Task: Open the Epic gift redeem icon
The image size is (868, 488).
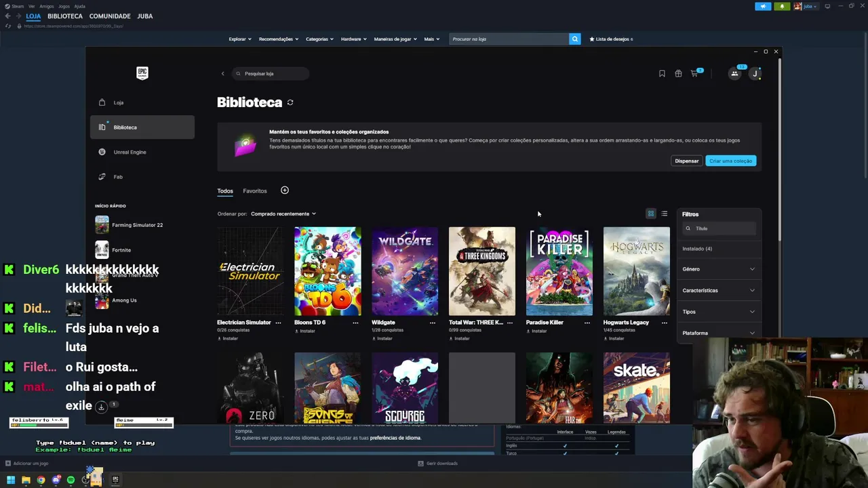Action: 678,73
